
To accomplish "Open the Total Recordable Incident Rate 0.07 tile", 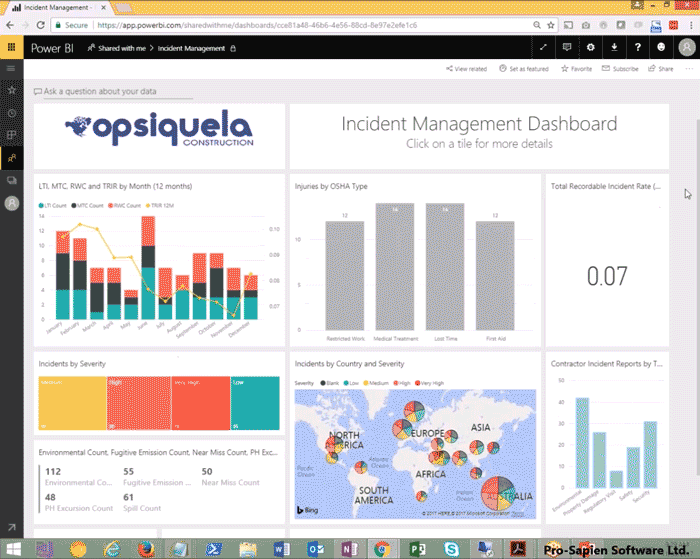I will [607, 260].
